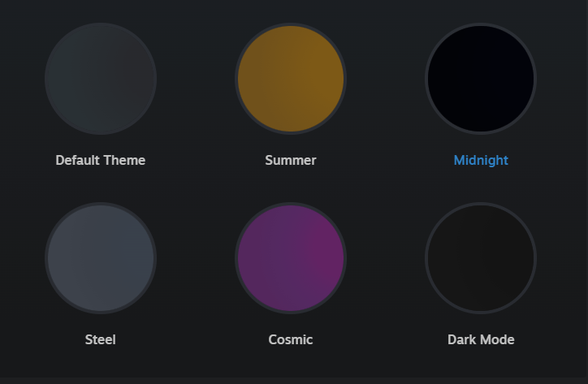Revert to the default charcoal theme swatch

101,79
